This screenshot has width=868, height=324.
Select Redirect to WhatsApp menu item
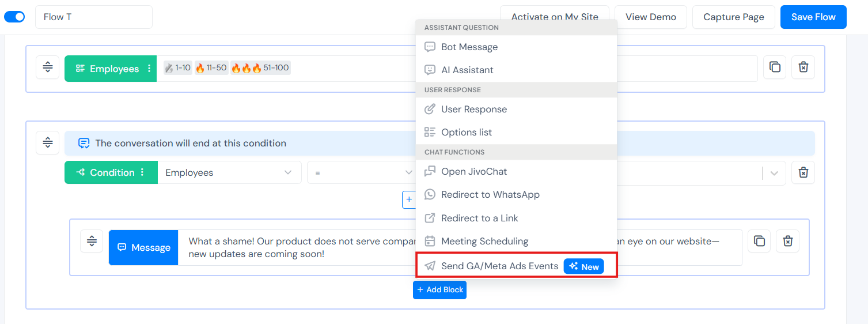[490, 194]
